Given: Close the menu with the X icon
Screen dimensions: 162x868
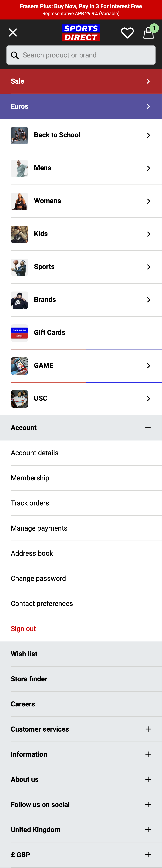Looking at the screenshot, I should [13, 32].
